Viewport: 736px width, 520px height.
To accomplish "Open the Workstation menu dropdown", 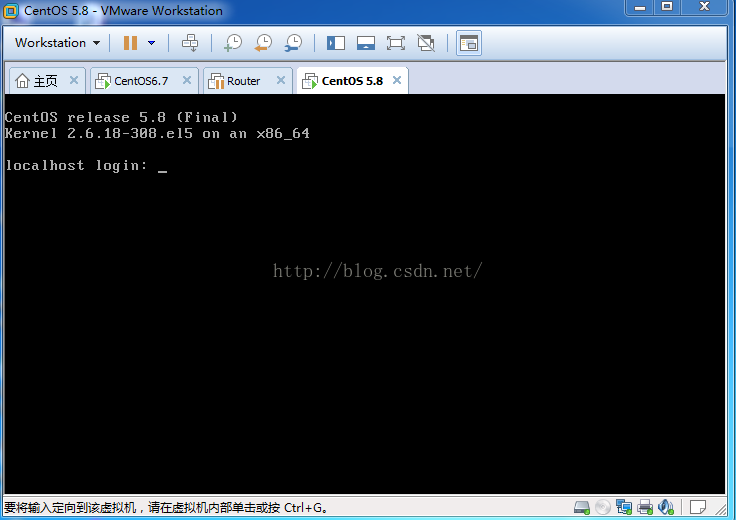I will point(57,43).
